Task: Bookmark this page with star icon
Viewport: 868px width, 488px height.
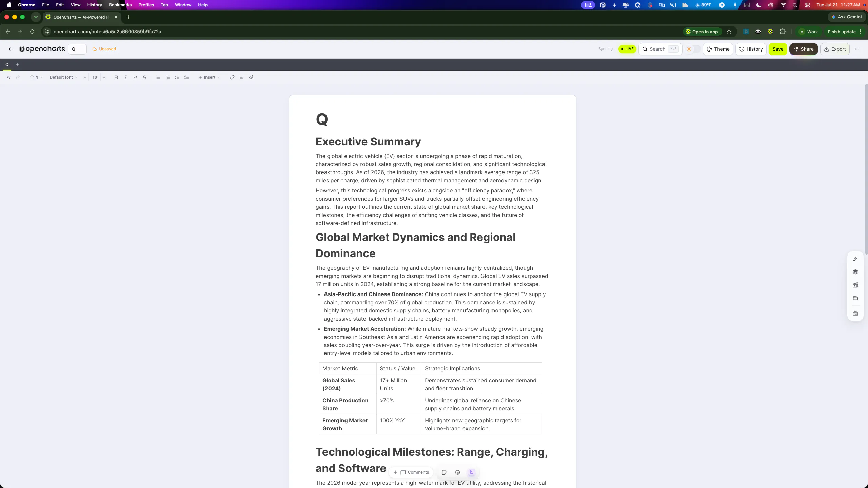Action: (x=729, y=32)
